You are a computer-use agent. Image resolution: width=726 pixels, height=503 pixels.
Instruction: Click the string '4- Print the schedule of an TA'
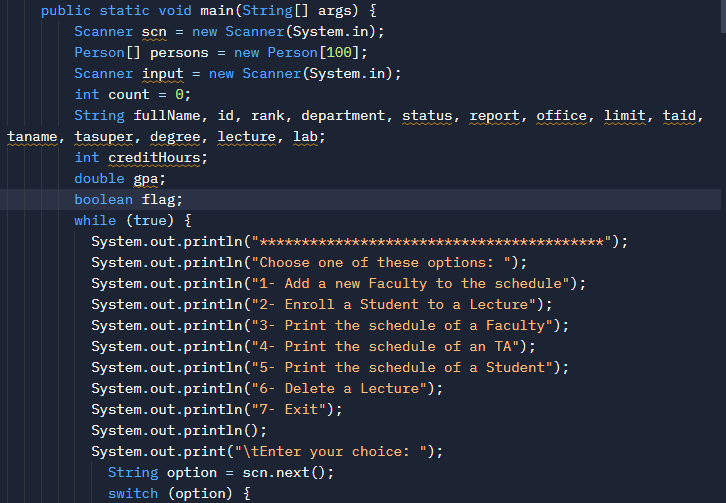coord(385,346)
